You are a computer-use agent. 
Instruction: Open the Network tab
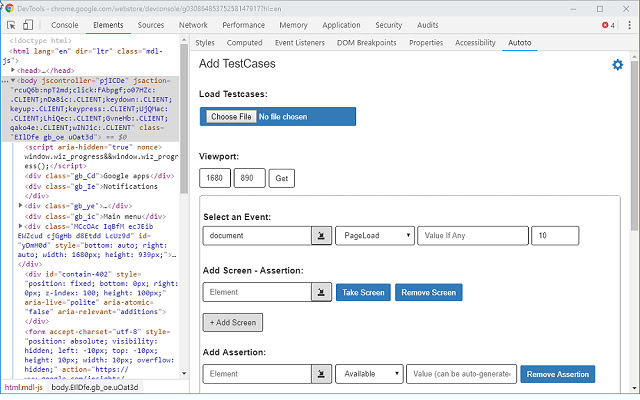[x=193, y=25]
